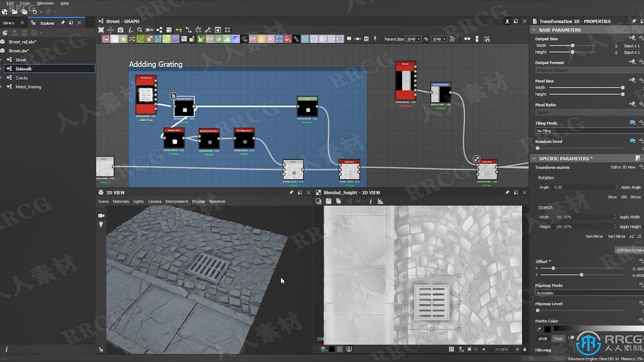The height and width of the screenshot is (362, 644).
Task: Open the histogram icon in 2D View
Action: click(x=380, y=201)
